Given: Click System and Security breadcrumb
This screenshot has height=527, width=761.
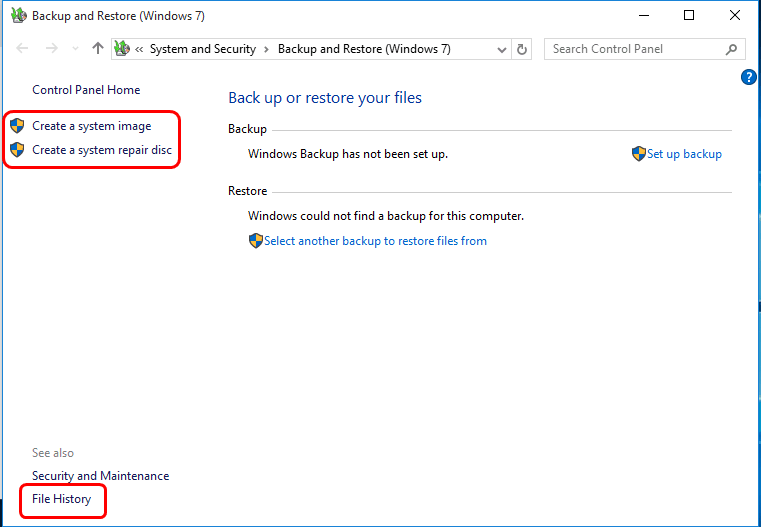Looking at the screenshot, I should [203, 49].
